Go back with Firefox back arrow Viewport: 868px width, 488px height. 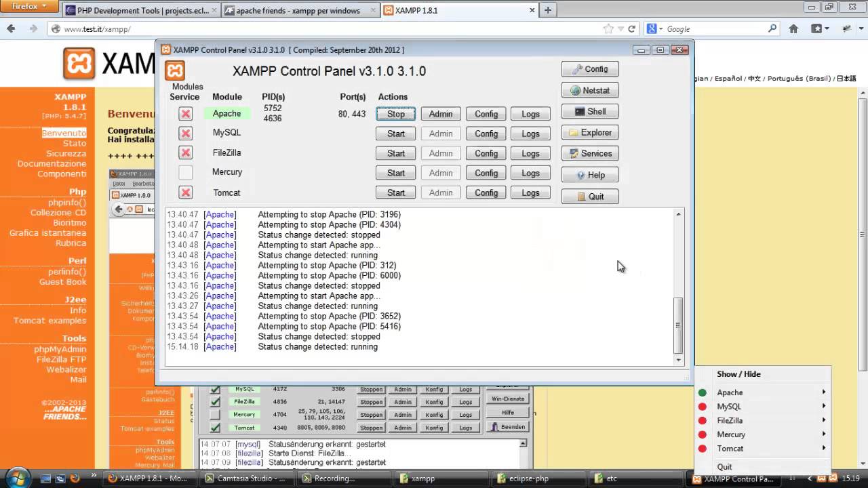pyautogui.click(x=12, y=28)
